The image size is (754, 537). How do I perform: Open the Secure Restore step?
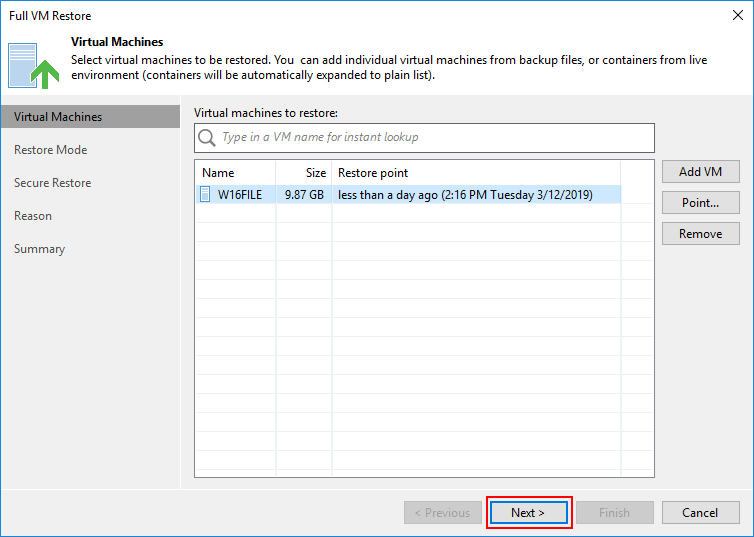pos(52,183)
